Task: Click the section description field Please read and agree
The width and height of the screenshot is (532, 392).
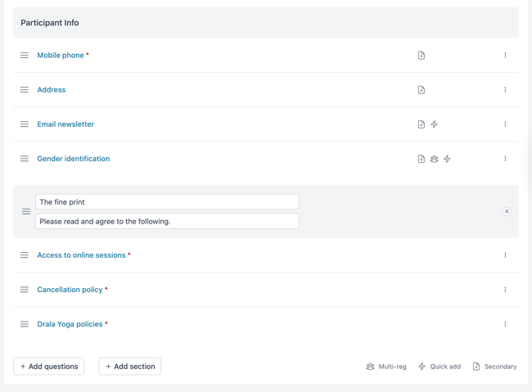Action: (167, 221)
